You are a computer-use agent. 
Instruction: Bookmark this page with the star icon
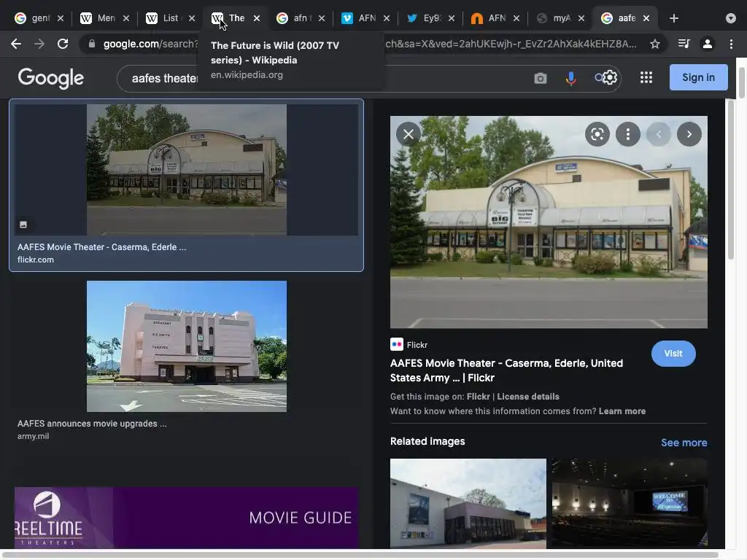point(655,44)
